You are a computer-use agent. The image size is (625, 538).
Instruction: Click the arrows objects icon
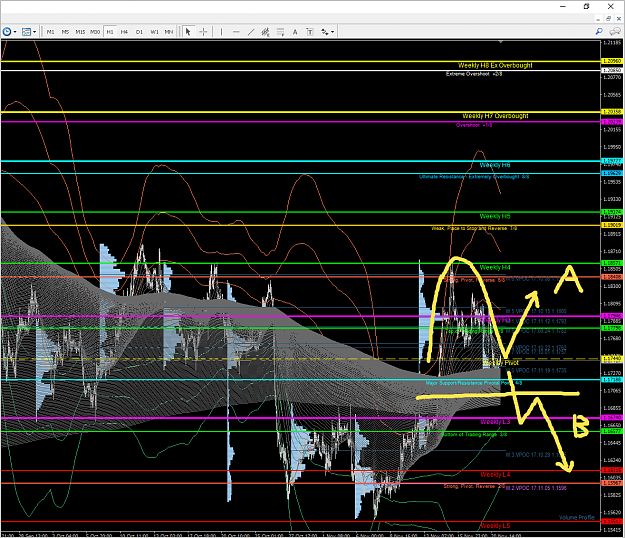coord(325,31)
